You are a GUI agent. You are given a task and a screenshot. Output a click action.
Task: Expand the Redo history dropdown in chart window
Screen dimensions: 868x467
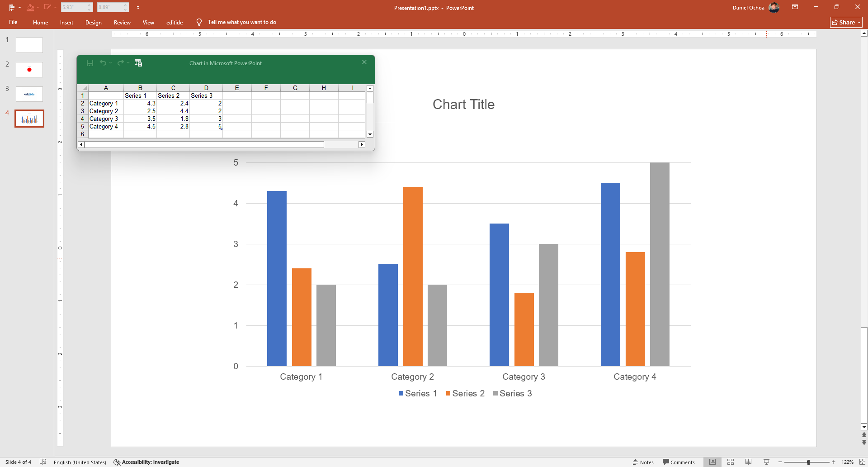point(128,63)
